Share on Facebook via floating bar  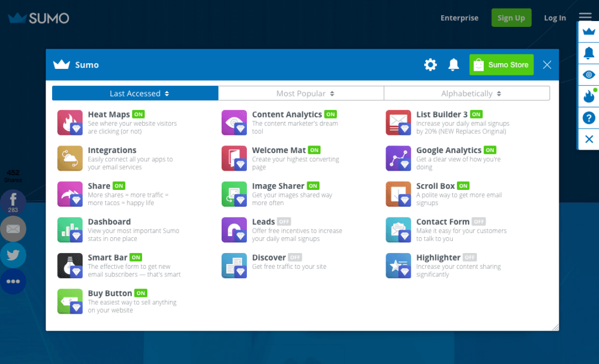[x=13, y=202]
